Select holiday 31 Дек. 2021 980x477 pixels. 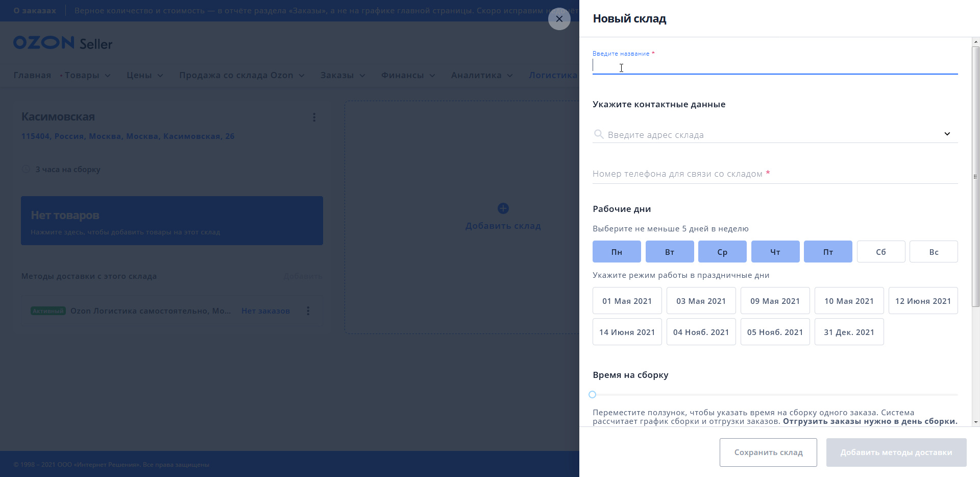click(849, 332)
